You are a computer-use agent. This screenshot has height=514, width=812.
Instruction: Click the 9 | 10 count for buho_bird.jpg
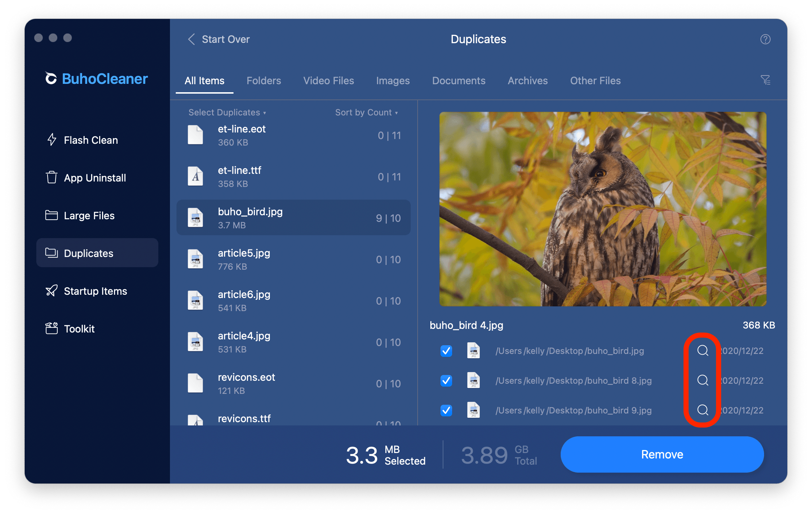[x=388, y=218]
